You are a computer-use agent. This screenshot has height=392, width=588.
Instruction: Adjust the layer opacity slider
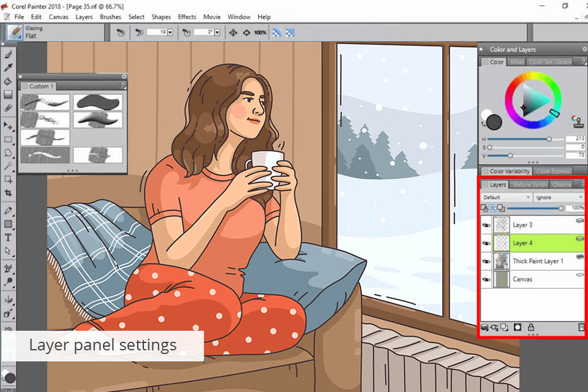click(534, 208)
